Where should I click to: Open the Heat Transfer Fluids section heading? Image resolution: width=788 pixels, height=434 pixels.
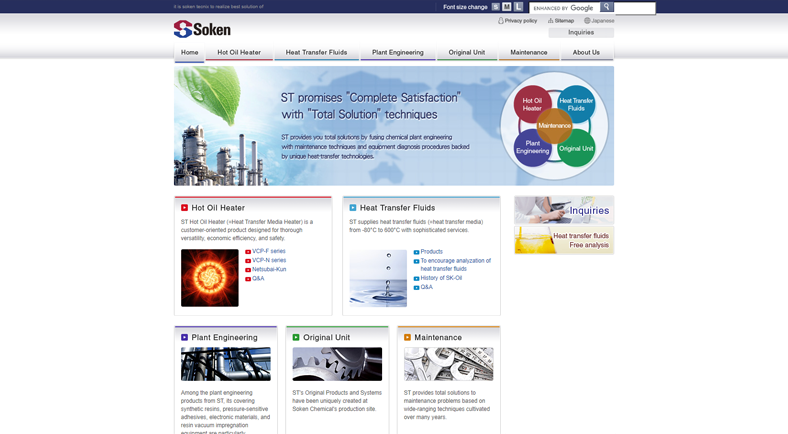[x=398, y=208]
